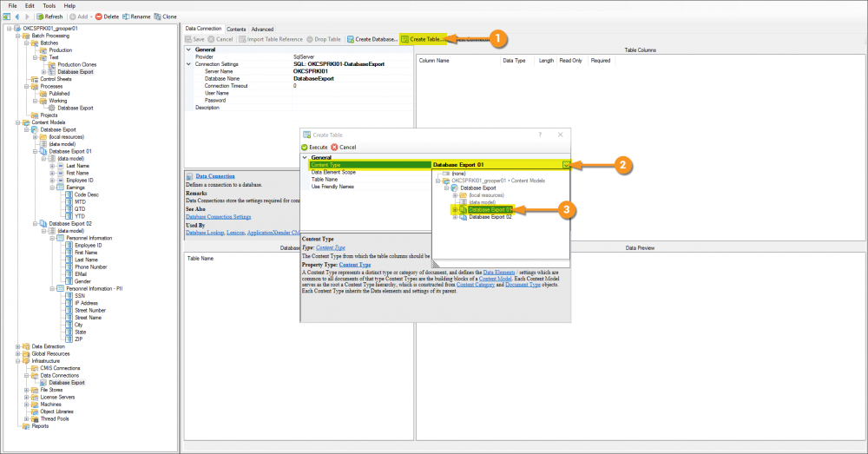
Task: Select the (none) option in dropdown tree
Action: click(458, 174)
